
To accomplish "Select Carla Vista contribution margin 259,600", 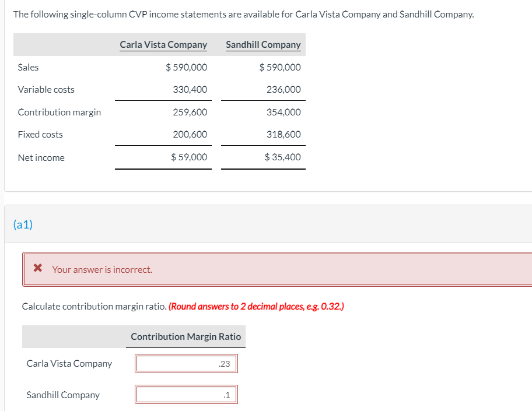I will (x=190, y=113).
